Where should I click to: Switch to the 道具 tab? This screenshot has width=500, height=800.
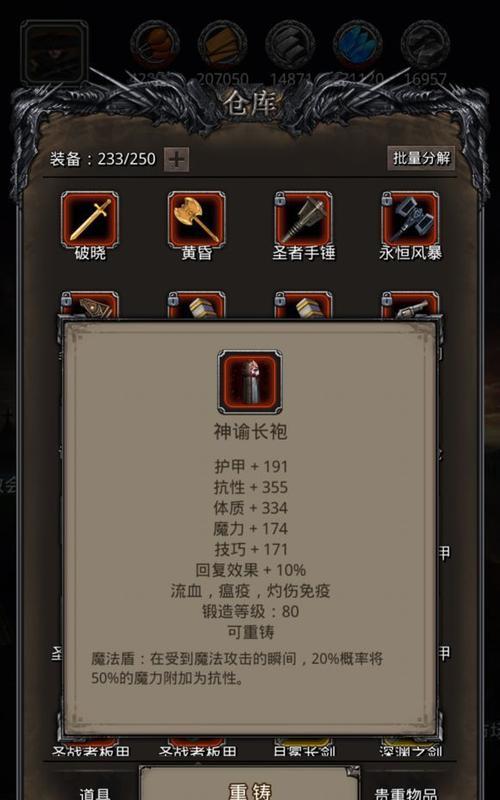[95, 793]
